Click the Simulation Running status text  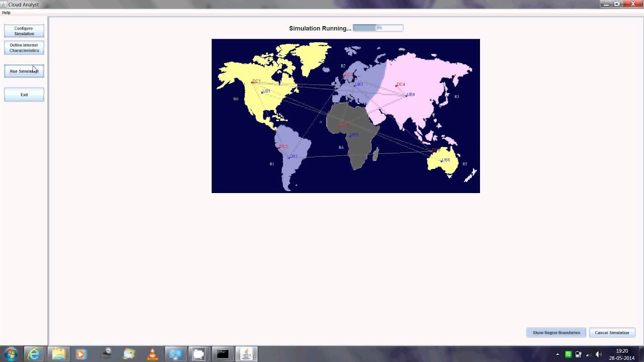[320, 28]
